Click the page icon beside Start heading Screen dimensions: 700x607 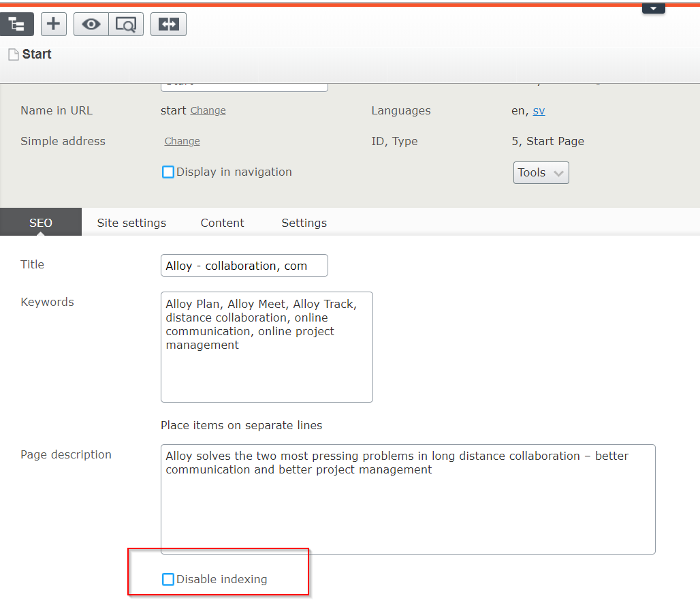point(13,55)
